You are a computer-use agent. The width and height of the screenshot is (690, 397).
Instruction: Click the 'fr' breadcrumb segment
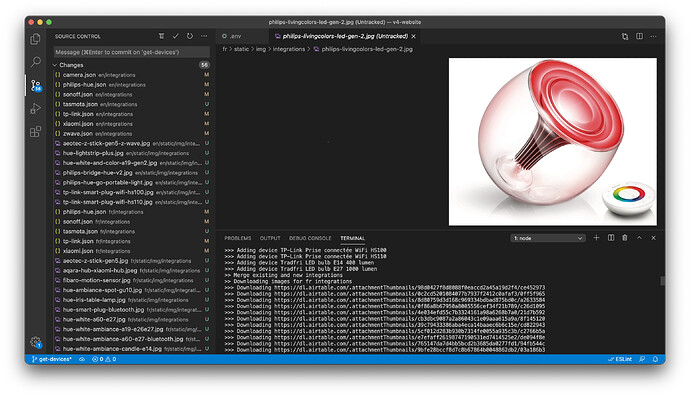pos(225,49)
